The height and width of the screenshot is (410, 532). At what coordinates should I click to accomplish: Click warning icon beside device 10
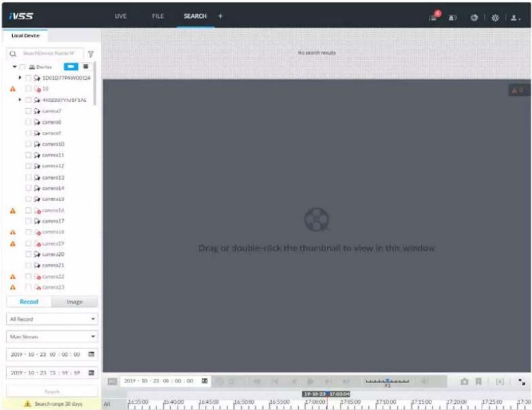(13, 89)
